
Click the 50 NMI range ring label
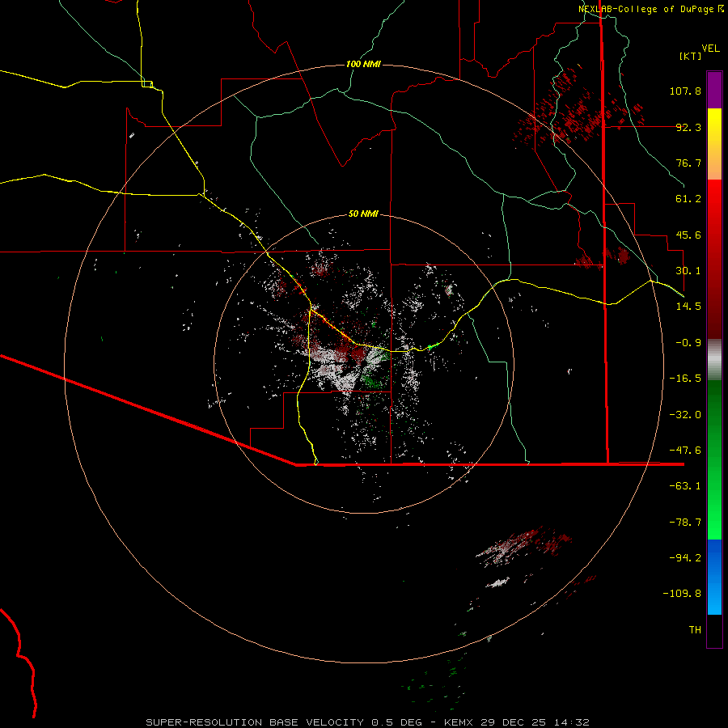tap(363, 214)
